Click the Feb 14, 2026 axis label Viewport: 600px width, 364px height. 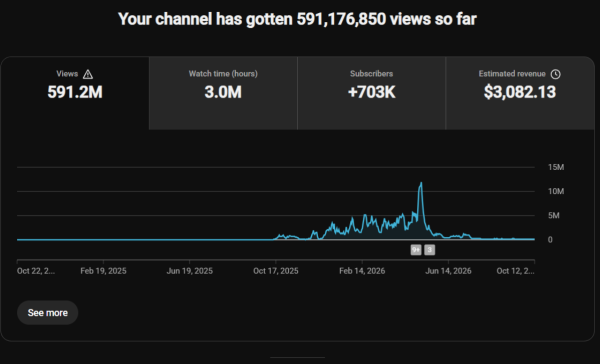click(362, 271)
